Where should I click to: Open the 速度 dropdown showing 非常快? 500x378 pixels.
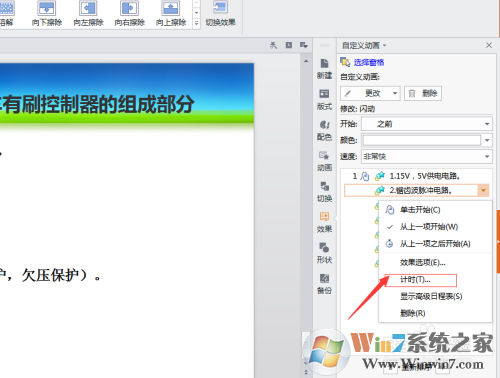click(427, 156)
